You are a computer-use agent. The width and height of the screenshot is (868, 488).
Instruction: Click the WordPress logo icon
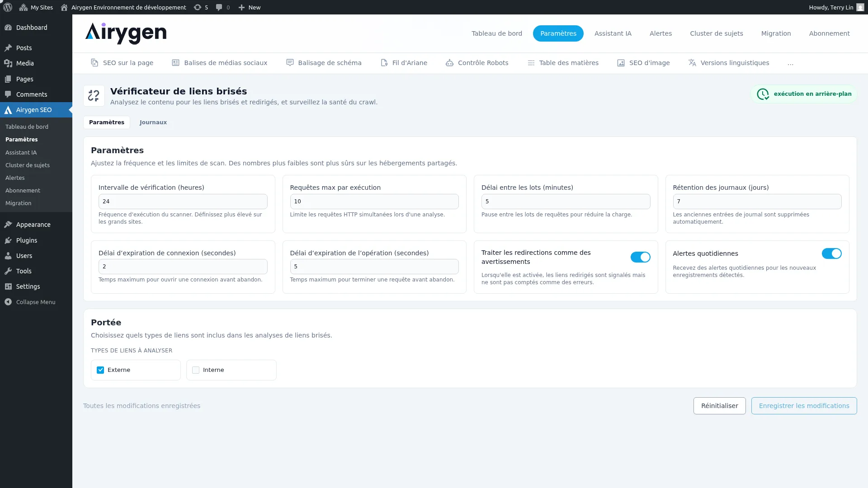click(x=7, y=7)
